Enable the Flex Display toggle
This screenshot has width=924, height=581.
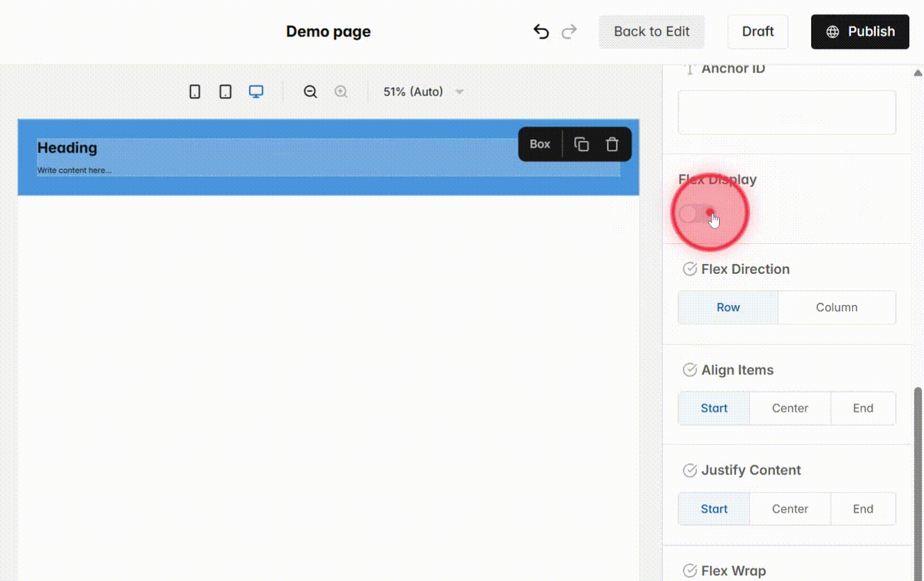pos(694,213)
